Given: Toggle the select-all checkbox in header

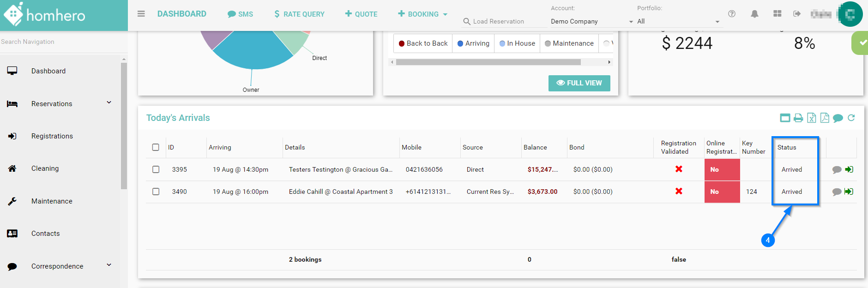Looking at the screenshot, I should pos(156,147).
